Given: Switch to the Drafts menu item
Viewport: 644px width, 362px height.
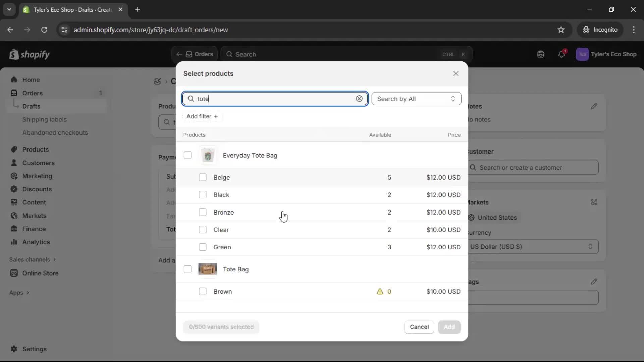Looking at the screenshot, I should coord(32,106).
